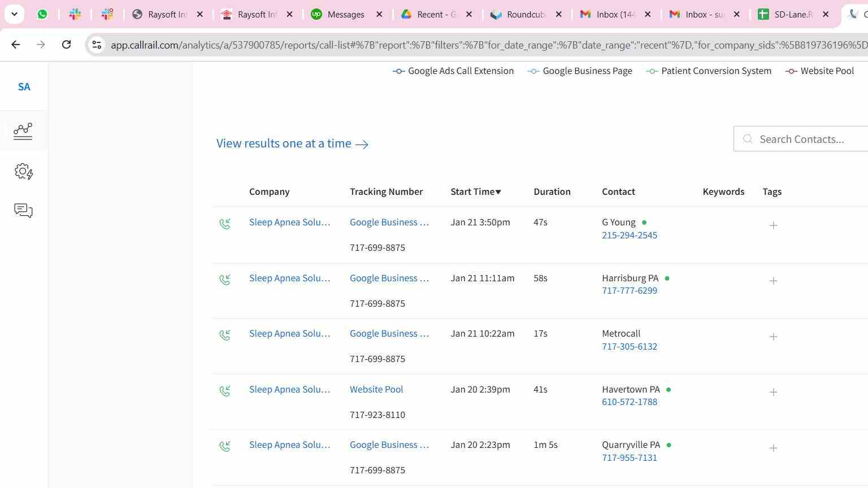This screenshot has width=868, height=488.
Task: Click the Keywords column header
Action: 723,192
